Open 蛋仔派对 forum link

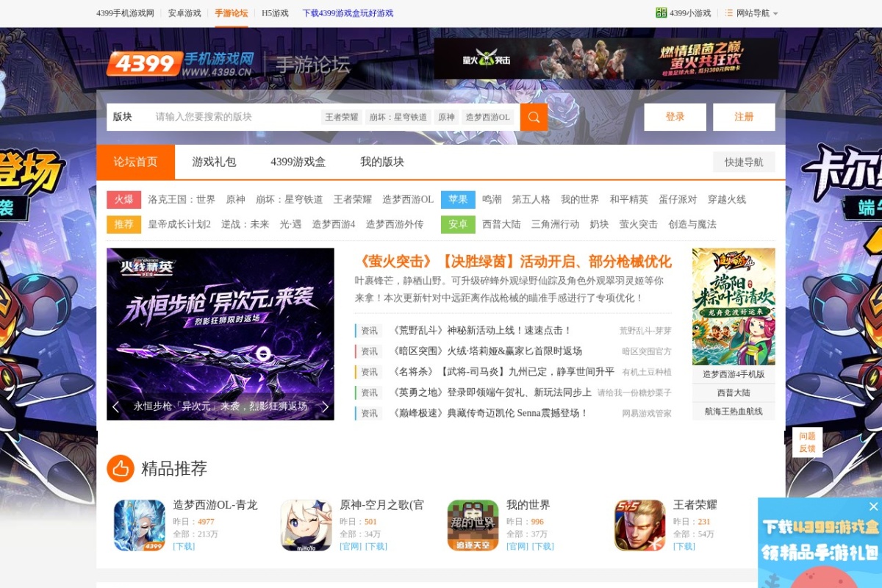[678, 200]
